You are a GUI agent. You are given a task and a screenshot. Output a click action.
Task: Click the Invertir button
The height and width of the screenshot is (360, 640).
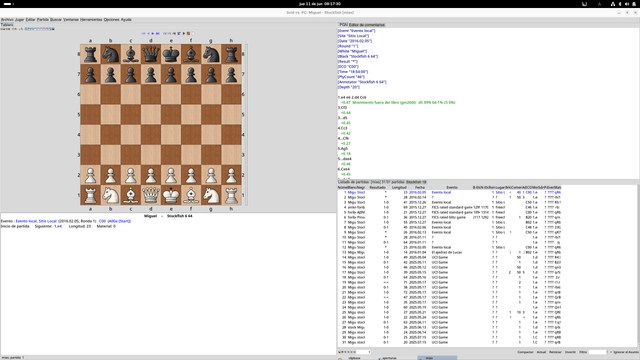click(570, 352)
